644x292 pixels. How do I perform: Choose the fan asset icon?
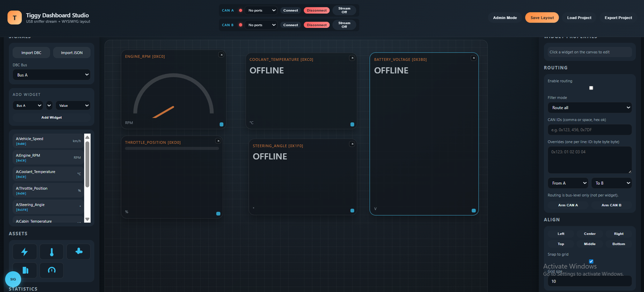[79, 252]
